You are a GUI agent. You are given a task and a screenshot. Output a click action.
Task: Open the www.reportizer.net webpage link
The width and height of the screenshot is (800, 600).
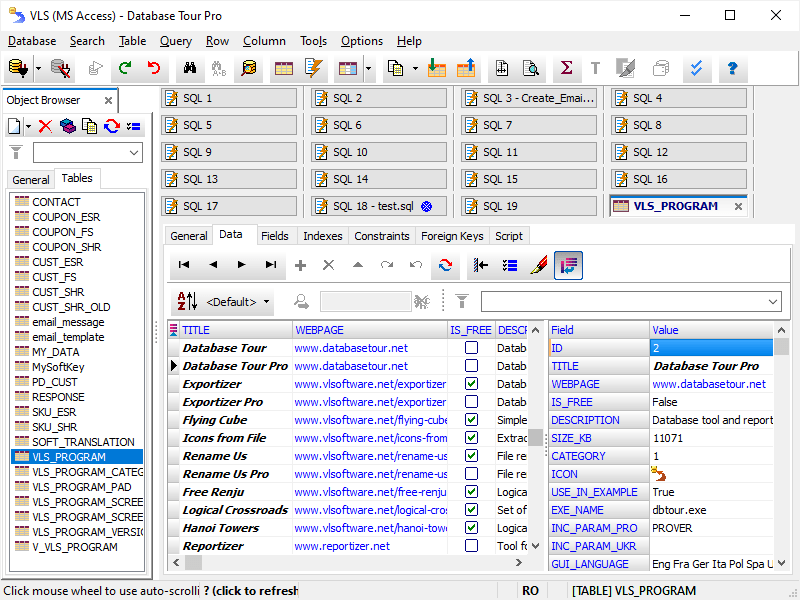(x=342, y=546)
